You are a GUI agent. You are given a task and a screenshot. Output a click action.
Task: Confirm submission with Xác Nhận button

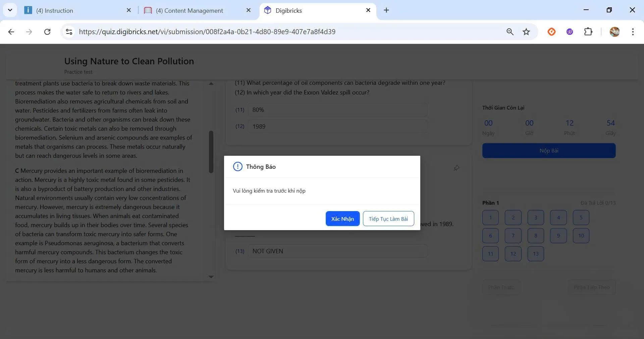[342, 219]
